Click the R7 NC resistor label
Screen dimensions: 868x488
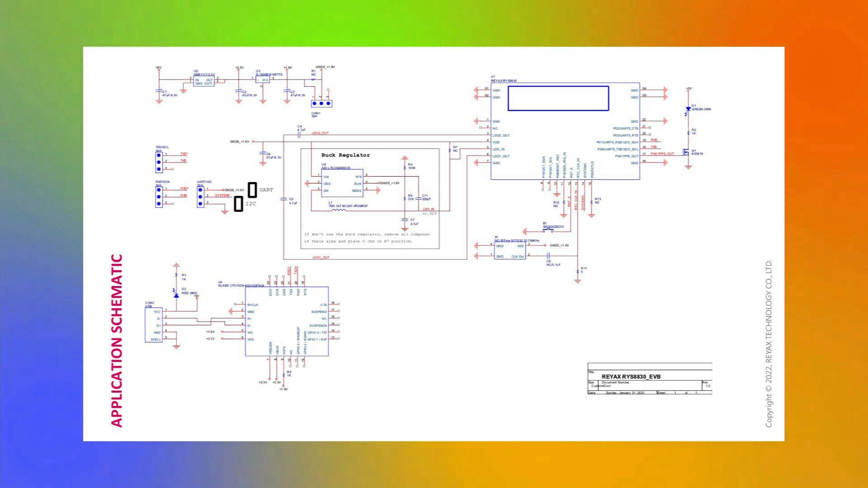pos(455,149)
